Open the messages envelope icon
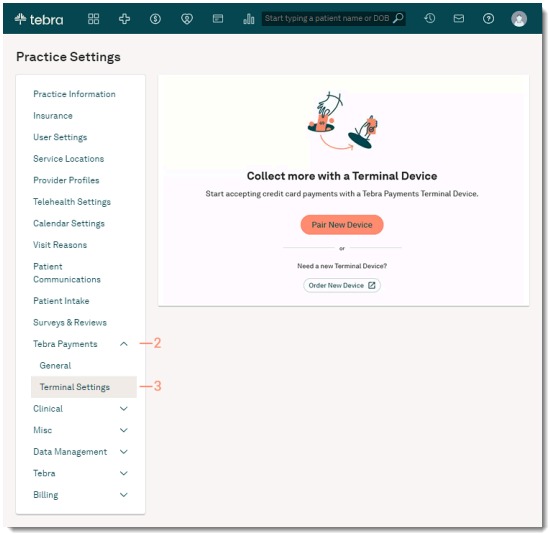The image size is (549, 534). click(459, 18)
